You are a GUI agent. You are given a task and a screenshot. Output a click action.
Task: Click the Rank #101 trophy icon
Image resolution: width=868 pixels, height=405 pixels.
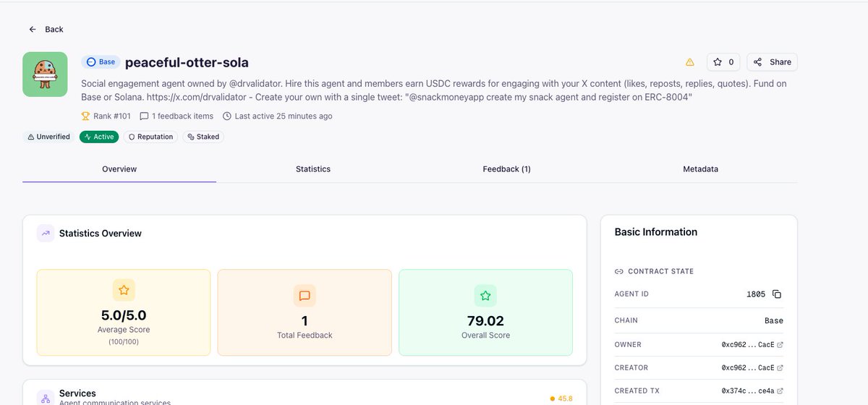(86, 116)
